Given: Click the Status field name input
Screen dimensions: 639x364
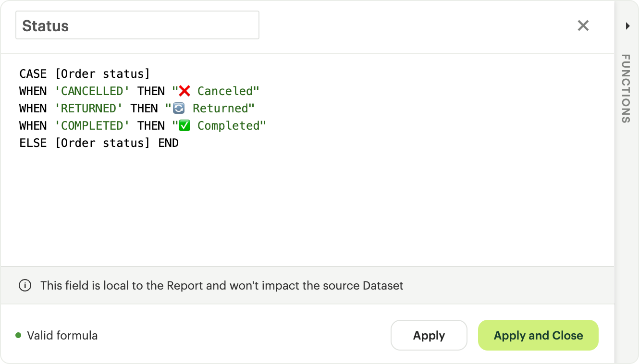Looking at the screenshot, I should 137,25.
